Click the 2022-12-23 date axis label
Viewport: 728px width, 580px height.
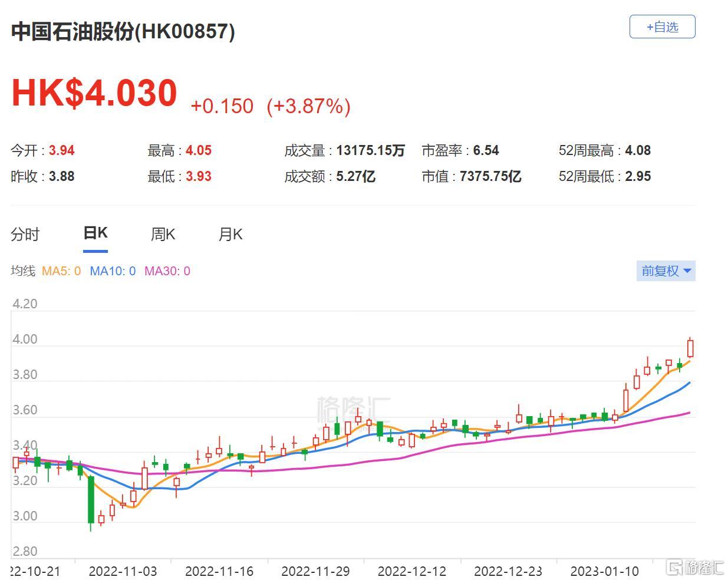(x=508, y=571)
